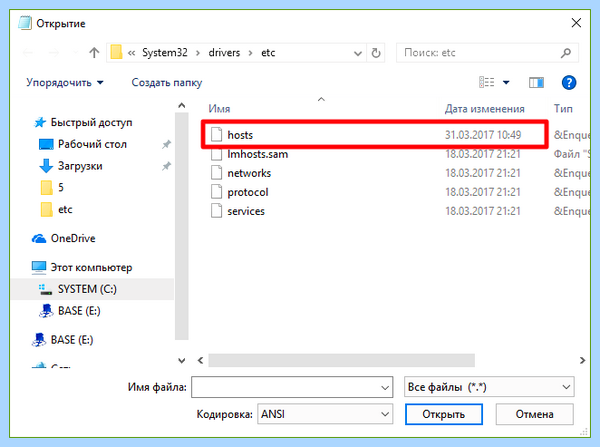Viewport: 600px width, 447px height.
Task: Select "BASE (E:)" under Этот компьютер
Action: coord(79,311)
